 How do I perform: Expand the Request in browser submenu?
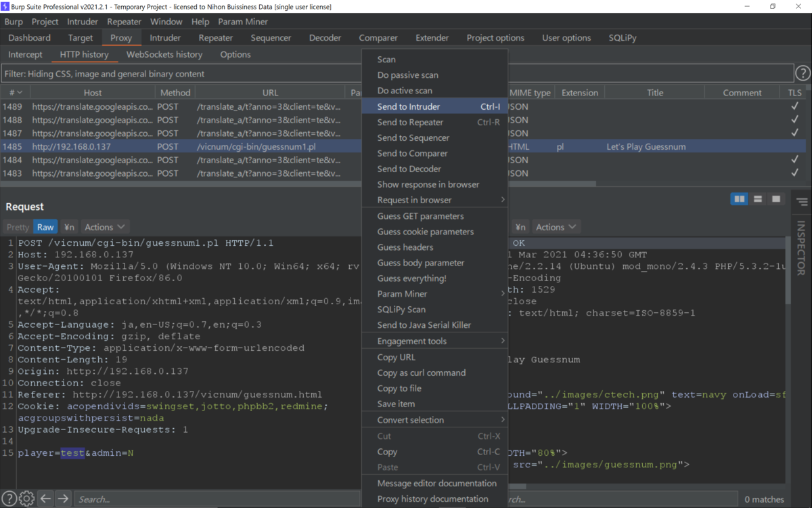pyautogui.click(x=434, y=200)
